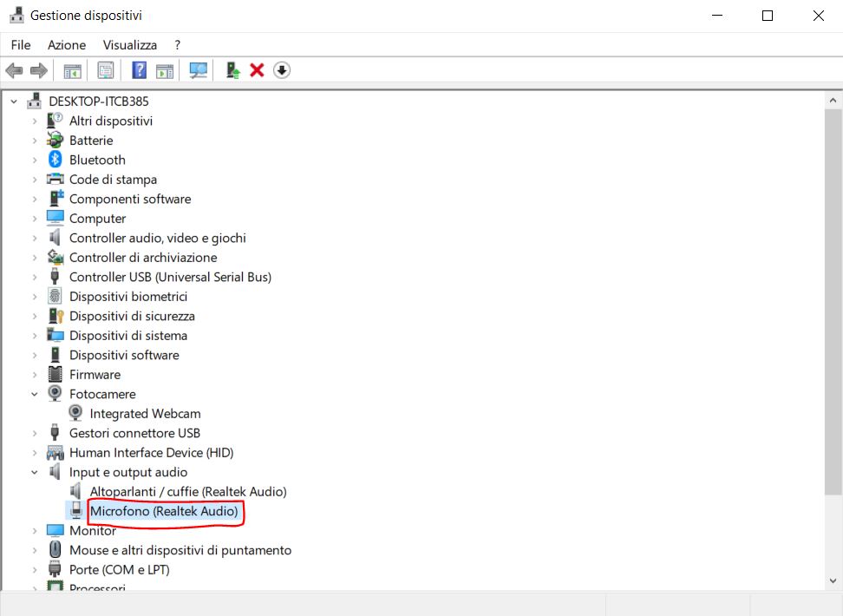Screen dimensions: 843x616
Task: Show/hide console tree toolbar icon
Action: [x=73, y=70]
